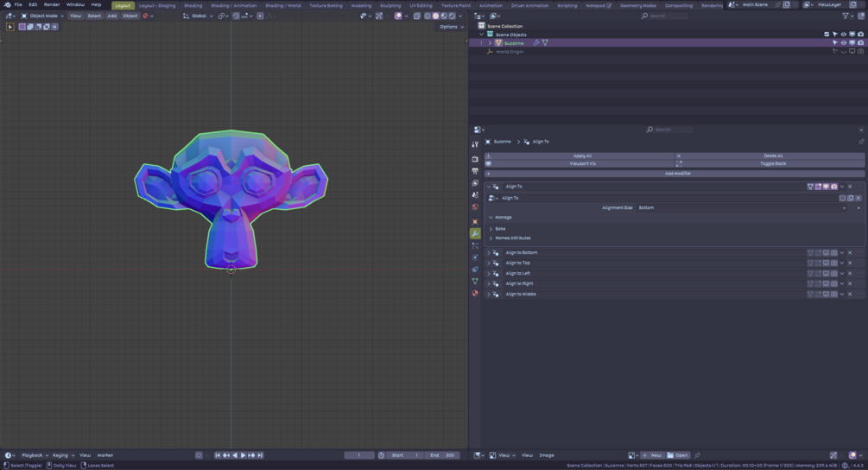Open the viewport Options dropdown
The width and height of the screenshot is (868, 470).
(452, 27)
